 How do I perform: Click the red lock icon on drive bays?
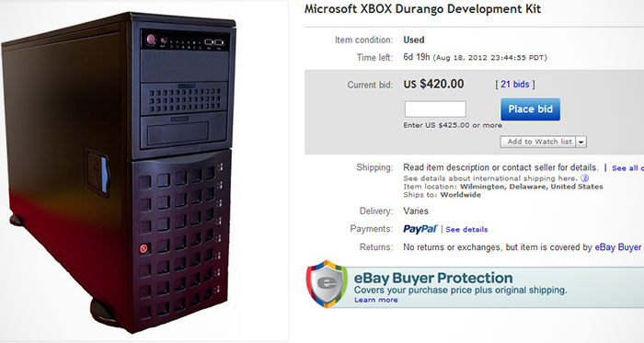point(144,248)
